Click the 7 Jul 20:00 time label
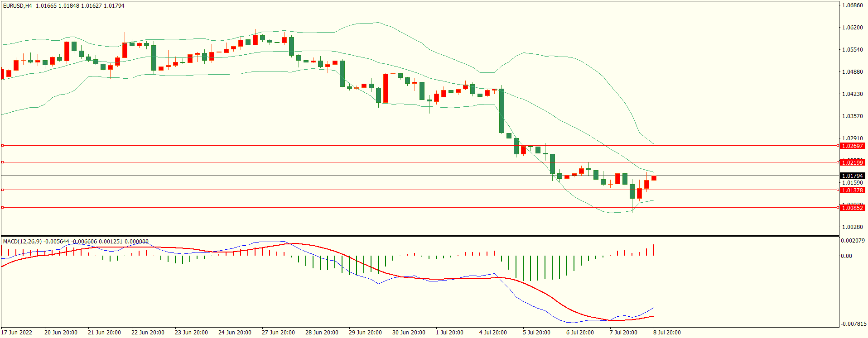868x338 pixels. pos(623,333)
